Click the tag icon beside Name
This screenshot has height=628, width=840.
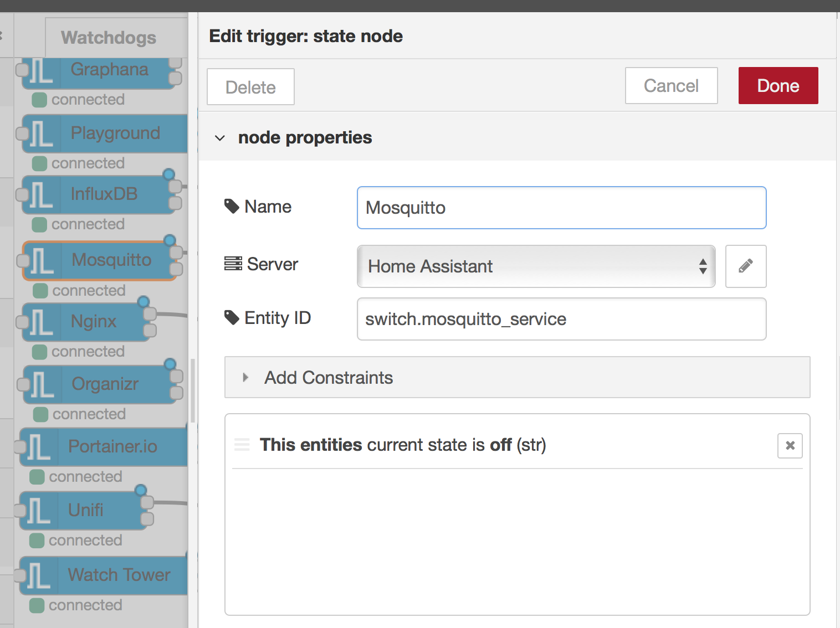point(232,206)
